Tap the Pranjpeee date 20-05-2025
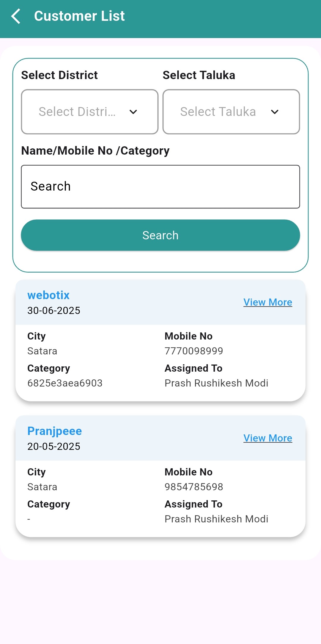This screenshot has width=321, height=644. coord(54,446)
